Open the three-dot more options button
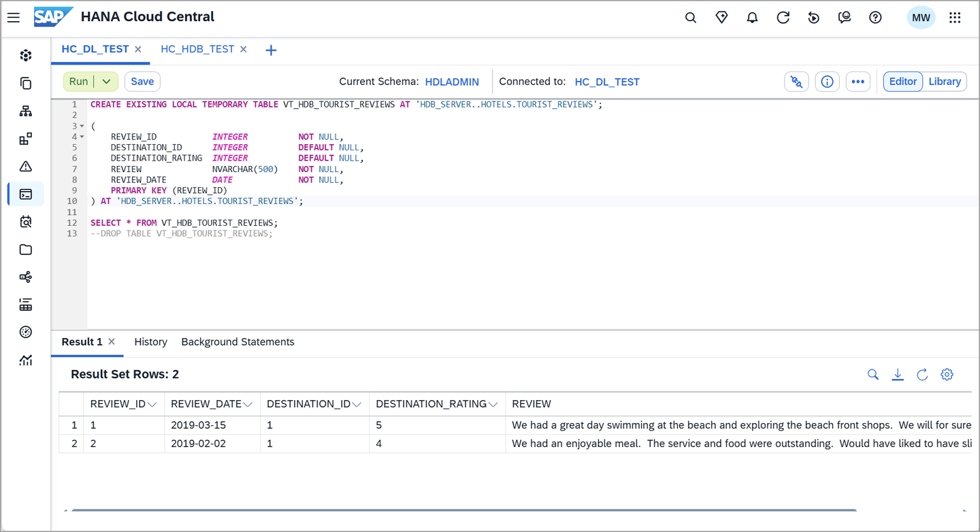The image size is (980, 532). (857, 82)
